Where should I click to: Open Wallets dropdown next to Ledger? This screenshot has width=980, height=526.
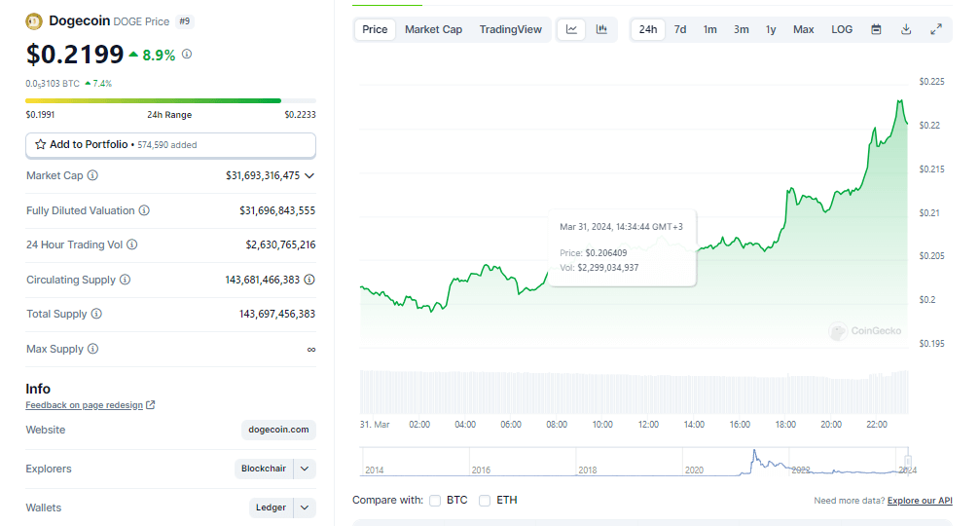[x=305, y=507]
